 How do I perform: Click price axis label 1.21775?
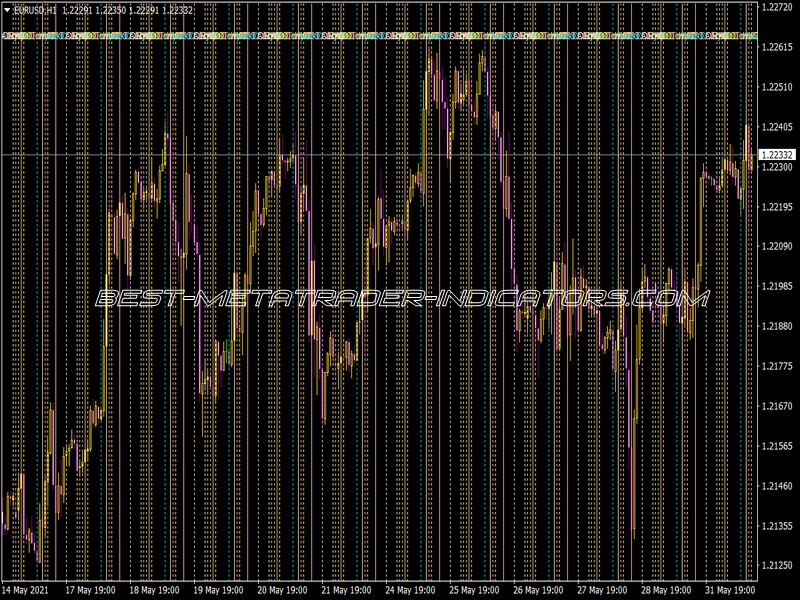777,366
